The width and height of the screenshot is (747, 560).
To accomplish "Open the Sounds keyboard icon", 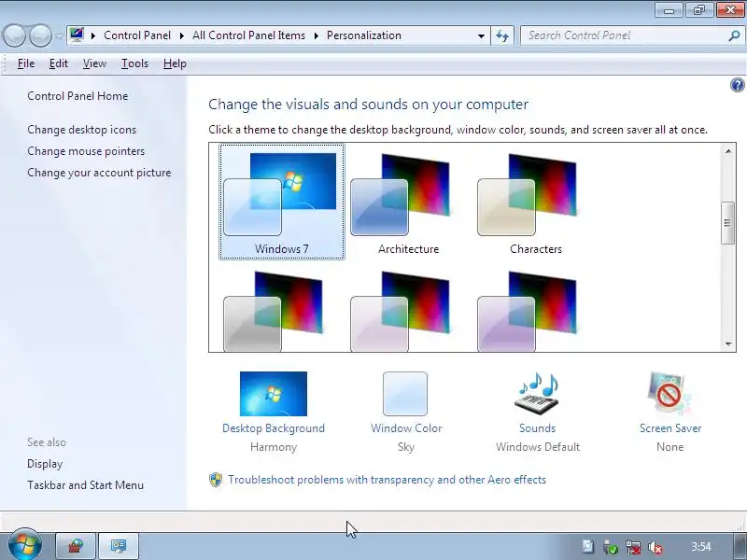I will [x=537, y=393].
